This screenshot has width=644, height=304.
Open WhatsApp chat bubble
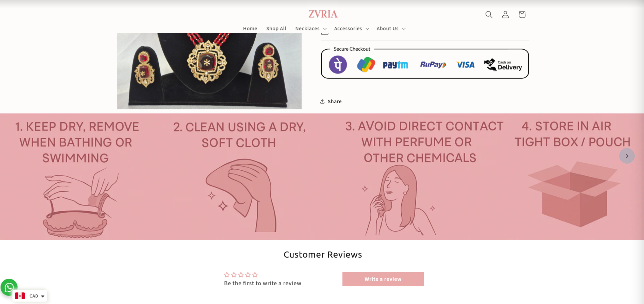click(9, 287)
